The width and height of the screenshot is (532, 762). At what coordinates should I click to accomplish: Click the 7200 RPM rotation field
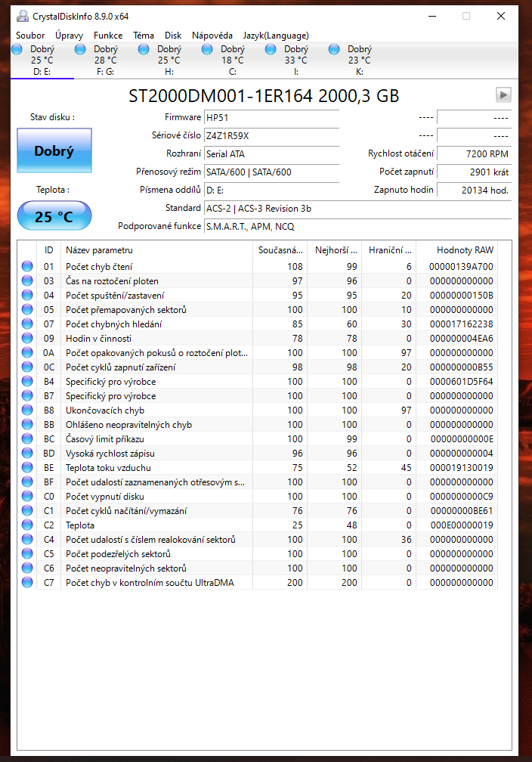point(474,154)
